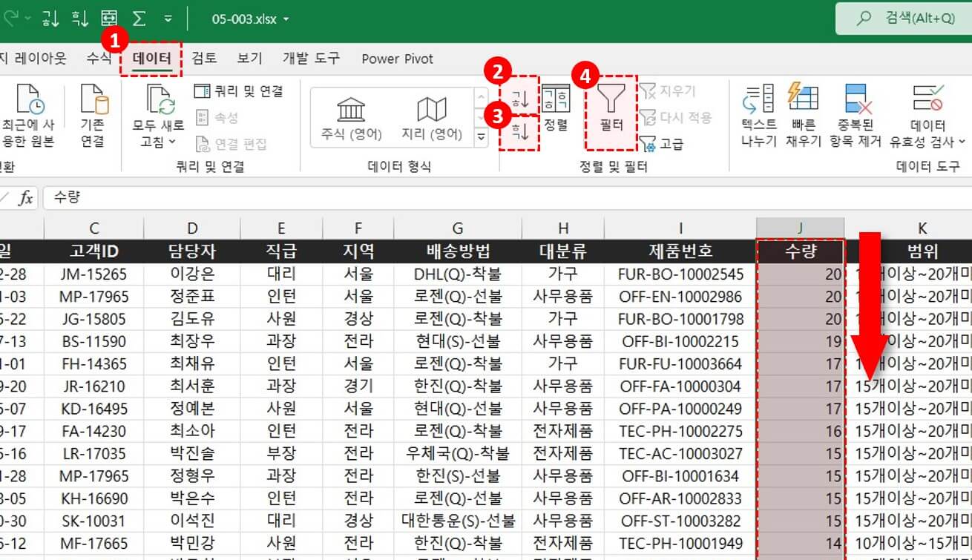Click cell containing 이강은
Screen dimensions: 972x560
[192, 274]
